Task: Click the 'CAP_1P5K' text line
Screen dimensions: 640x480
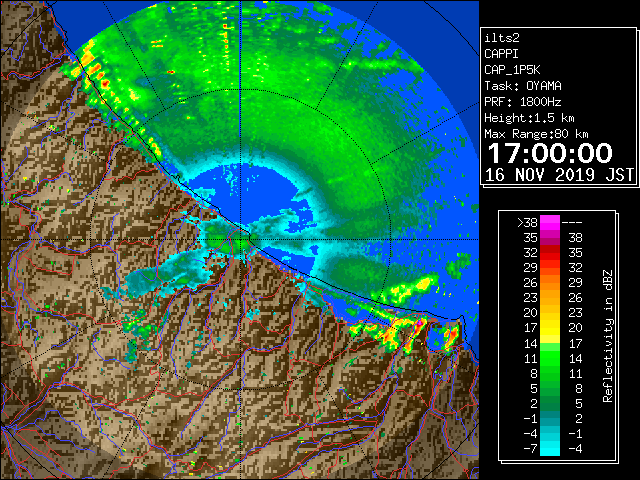Action: tap(512, 70)
